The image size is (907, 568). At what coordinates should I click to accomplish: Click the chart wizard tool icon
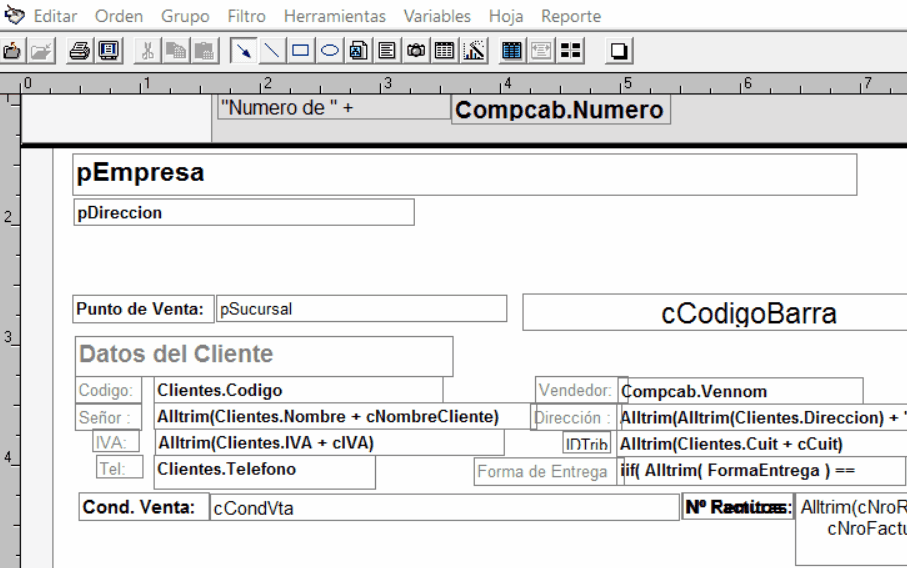[474, 51]
